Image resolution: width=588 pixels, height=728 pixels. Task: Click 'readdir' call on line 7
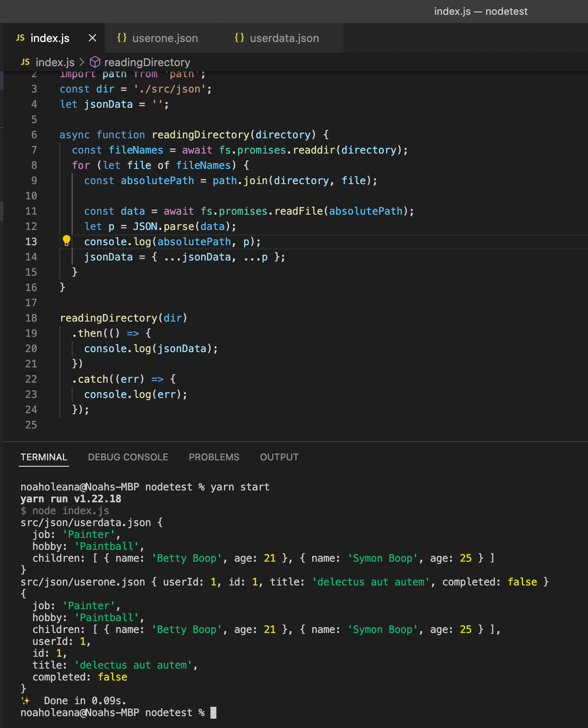(314, 150)
